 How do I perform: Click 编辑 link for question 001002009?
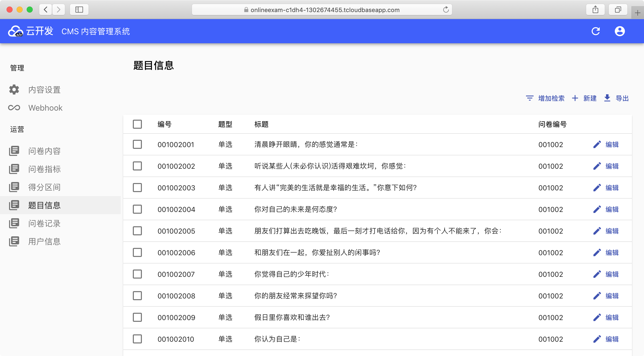point(612,318)
